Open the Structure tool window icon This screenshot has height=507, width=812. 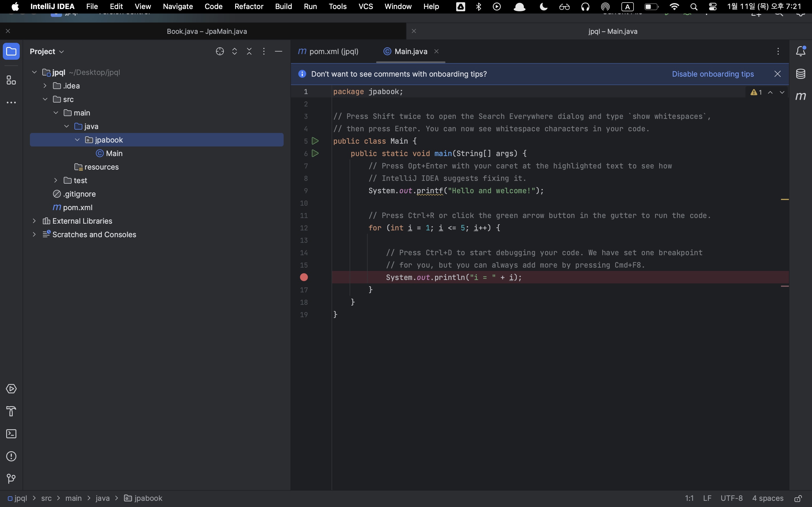(x=11, y=80)
